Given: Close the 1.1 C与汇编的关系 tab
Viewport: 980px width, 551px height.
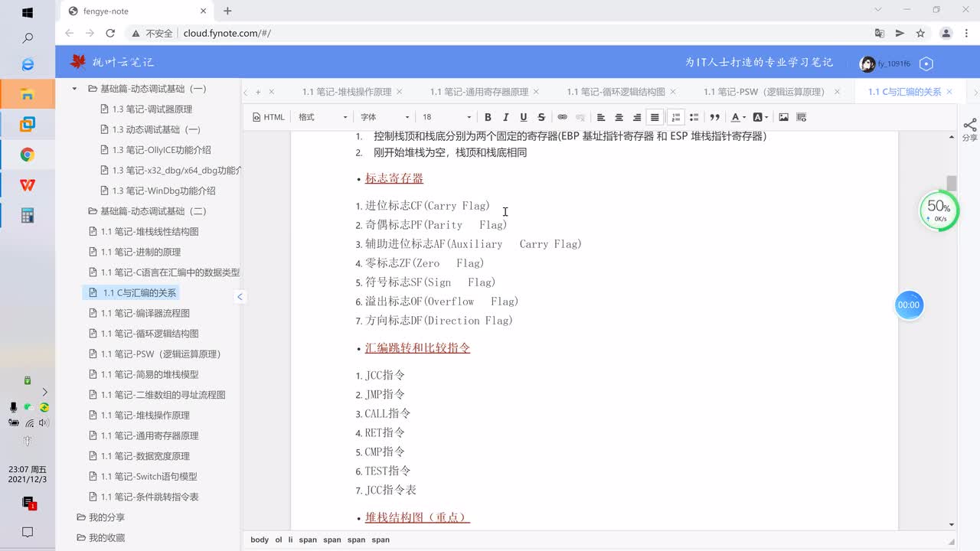Looking at the screenshot, I should (x=950, y=92).
